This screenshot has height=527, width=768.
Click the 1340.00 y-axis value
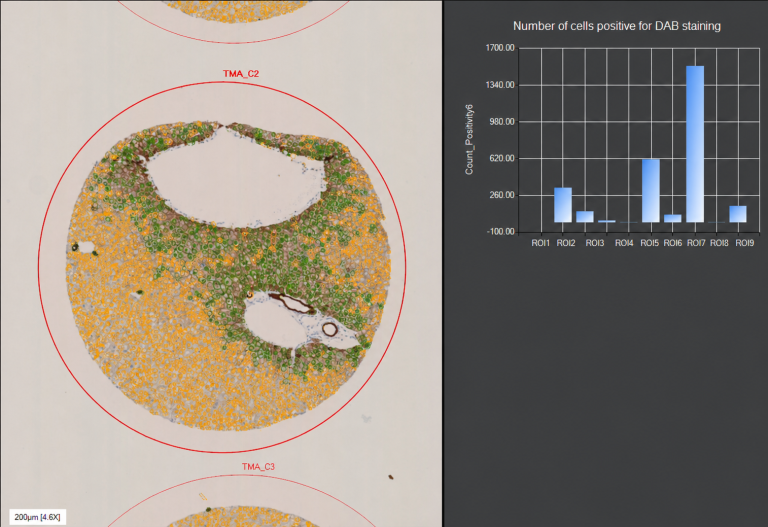click(500, 85)
